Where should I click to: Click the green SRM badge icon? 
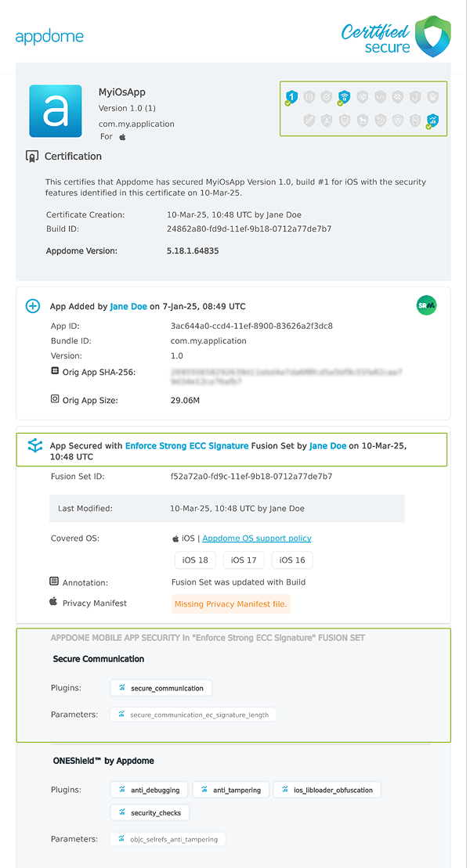(x=426, y=305)
